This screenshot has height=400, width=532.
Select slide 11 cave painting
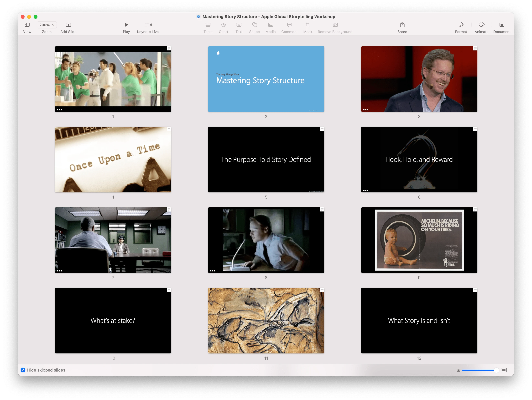tap(266, 320)
